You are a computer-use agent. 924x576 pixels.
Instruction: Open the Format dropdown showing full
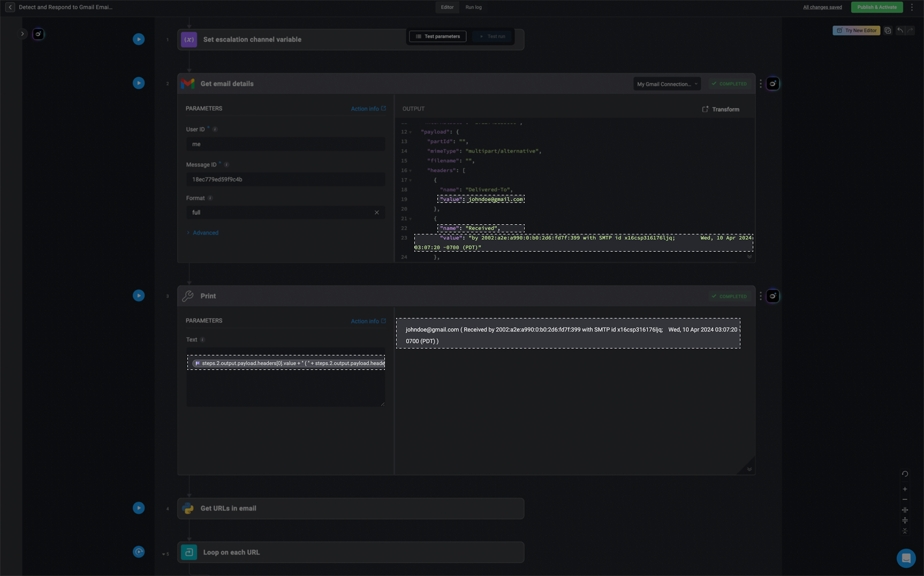click(285, 213)
